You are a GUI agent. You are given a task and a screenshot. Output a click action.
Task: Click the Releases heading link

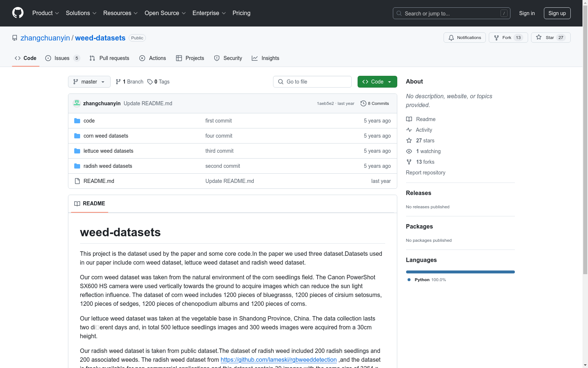pyautogui.click(x=419, y=193)
